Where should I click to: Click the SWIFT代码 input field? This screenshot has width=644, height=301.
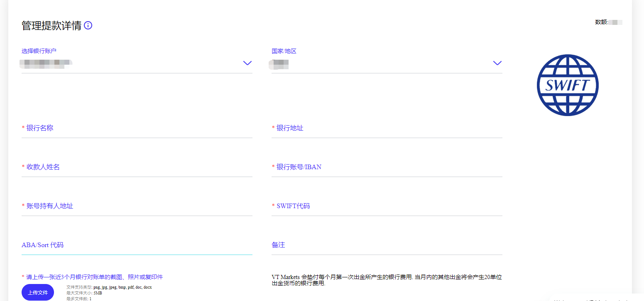(x=387, y=206)
